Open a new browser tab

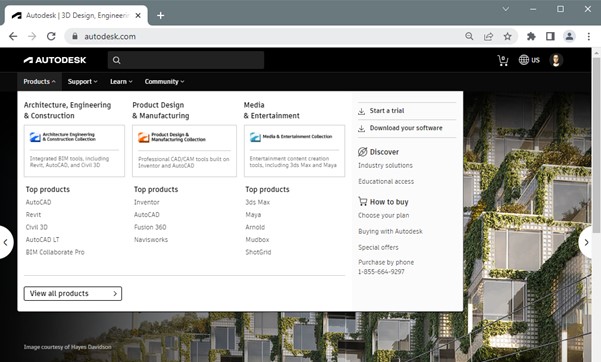161,15
